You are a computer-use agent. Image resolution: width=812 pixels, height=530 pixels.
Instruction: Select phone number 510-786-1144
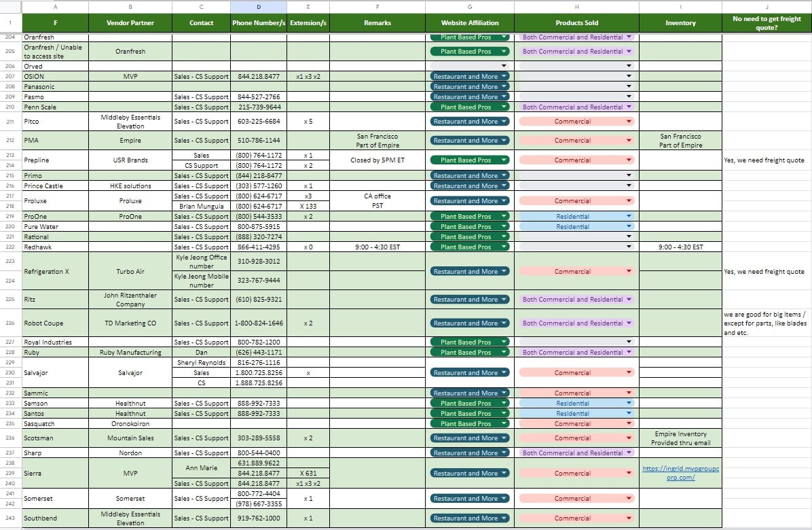(259, 141)
